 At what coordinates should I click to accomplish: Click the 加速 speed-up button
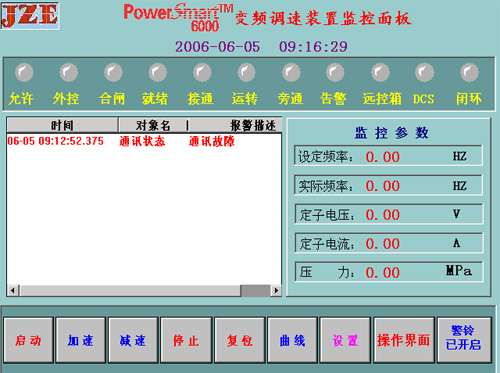81,340
